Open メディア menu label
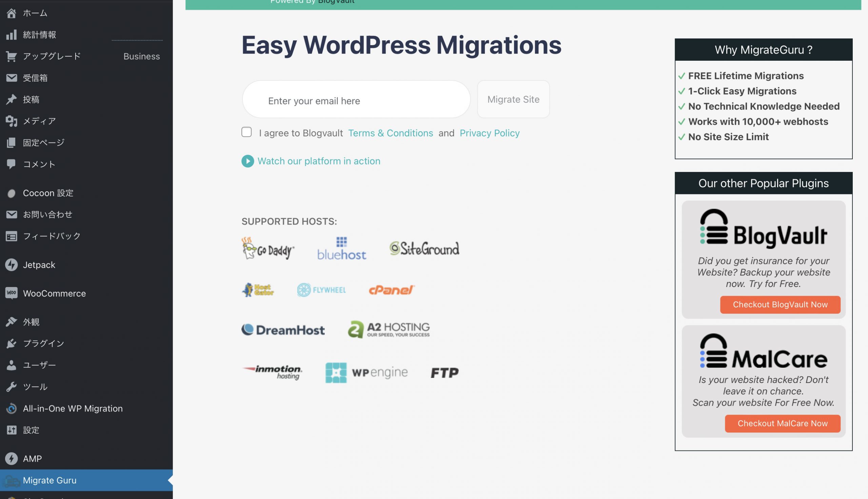The height and width of the screenshot is (499, 868). [x=39, y=121]
